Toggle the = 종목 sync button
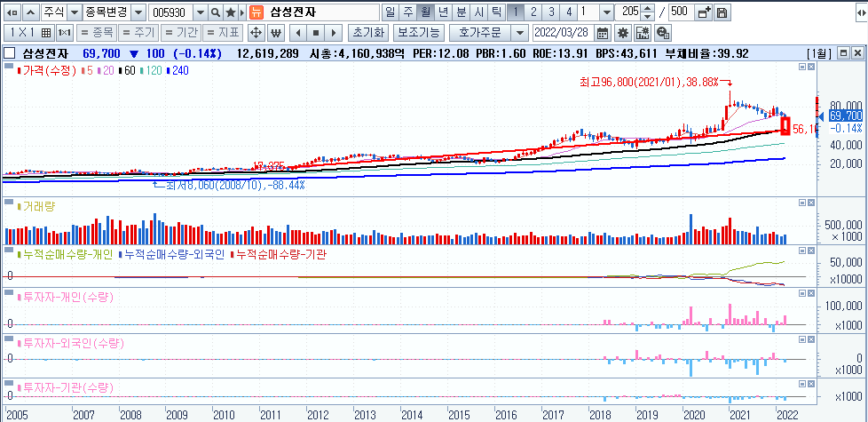The height and width of the screenshot is (422, 868). click(97, 33)
